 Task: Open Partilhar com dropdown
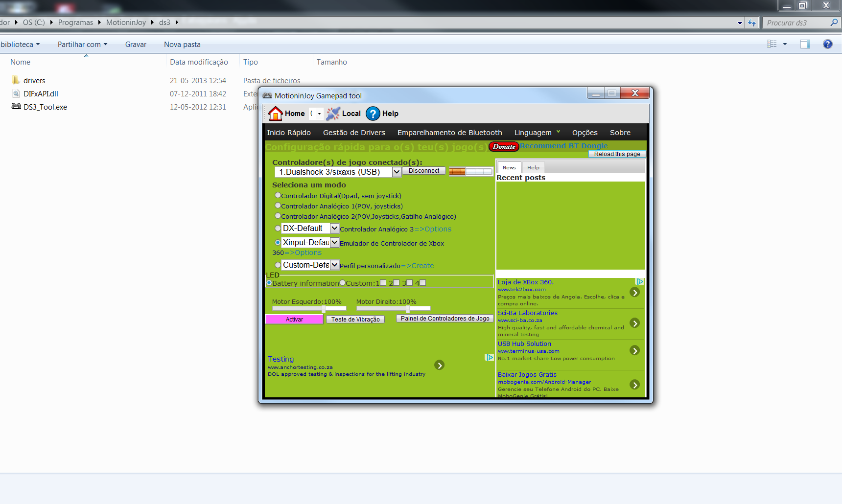pyautogui.click(x=82, y=44)
